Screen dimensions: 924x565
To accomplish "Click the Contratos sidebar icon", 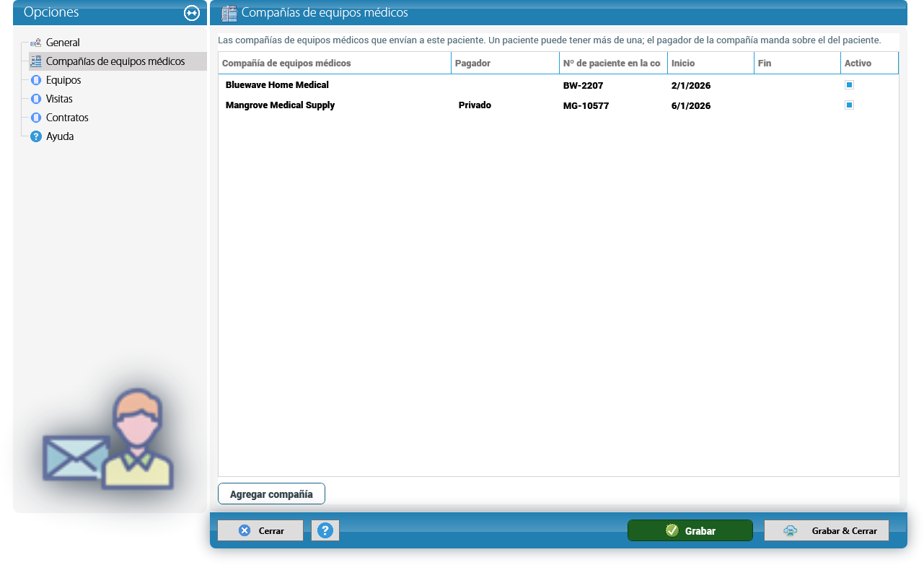I will (x=35, y=118).
